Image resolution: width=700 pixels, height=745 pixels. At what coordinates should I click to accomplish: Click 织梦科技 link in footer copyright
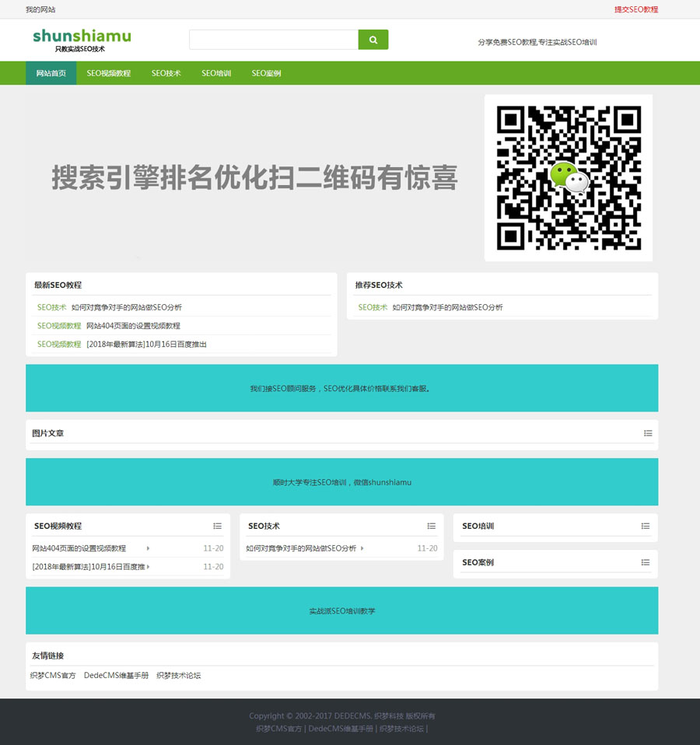(x=389, y=716)
